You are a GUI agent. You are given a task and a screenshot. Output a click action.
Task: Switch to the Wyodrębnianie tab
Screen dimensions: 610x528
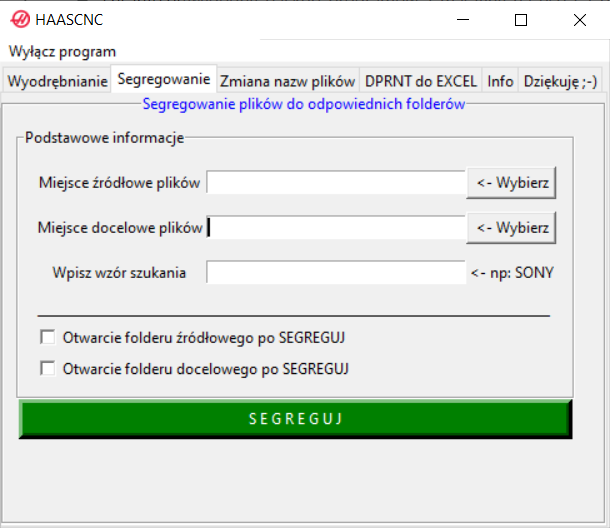click(x=57, y=81)
